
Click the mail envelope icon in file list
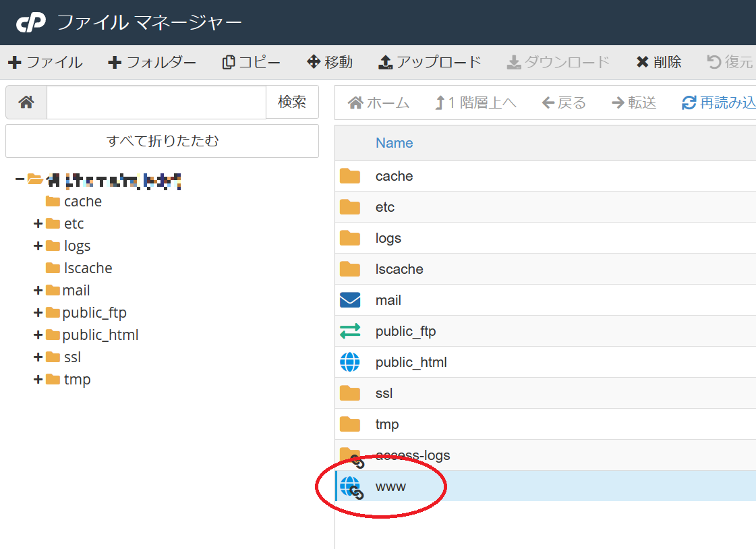click(x=350, y=300)
